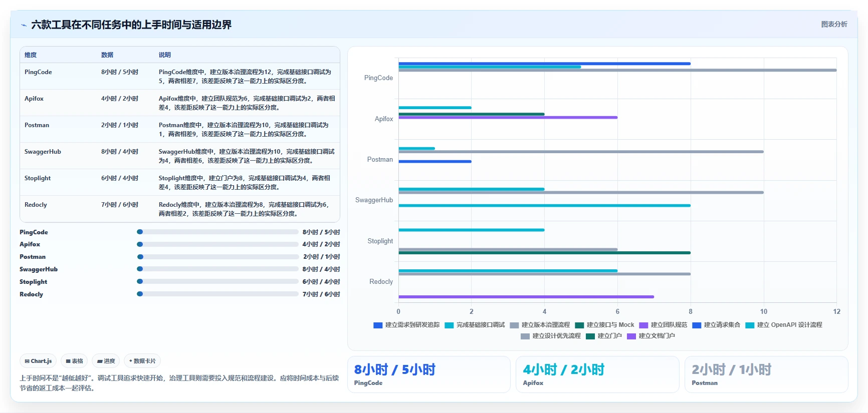Click the table description starting Stoplight维度中
868x413 pixels.
pos(245,183)
